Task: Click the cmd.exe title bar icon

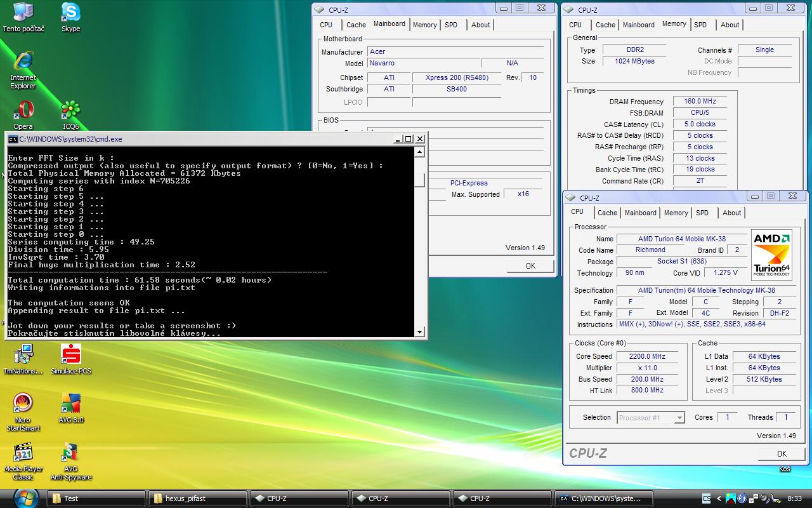Action: pyautogui.click(x=13, y=138)
